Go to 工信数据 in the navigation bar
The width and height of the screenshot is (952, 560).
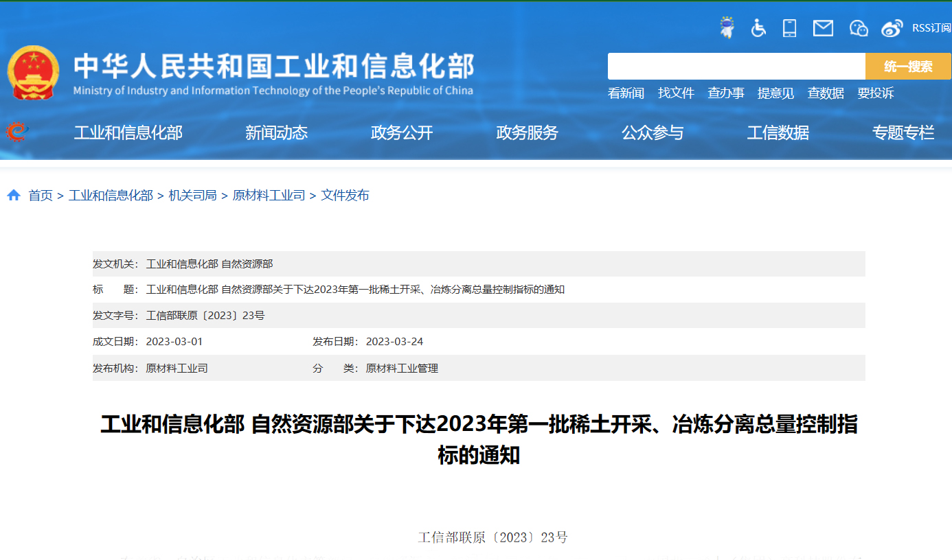[x=778, y=133]
